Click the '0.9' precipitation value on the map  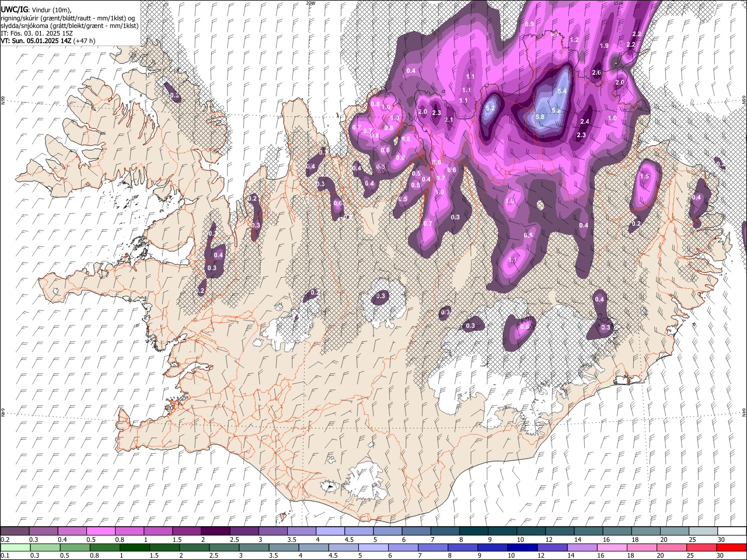pos(529,24)
